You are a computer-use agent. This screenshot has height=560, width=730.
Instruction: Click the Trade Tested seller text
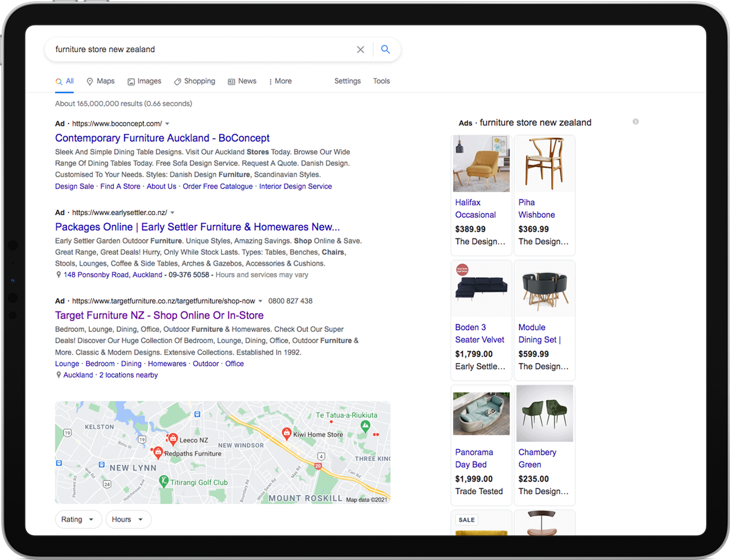479,491
